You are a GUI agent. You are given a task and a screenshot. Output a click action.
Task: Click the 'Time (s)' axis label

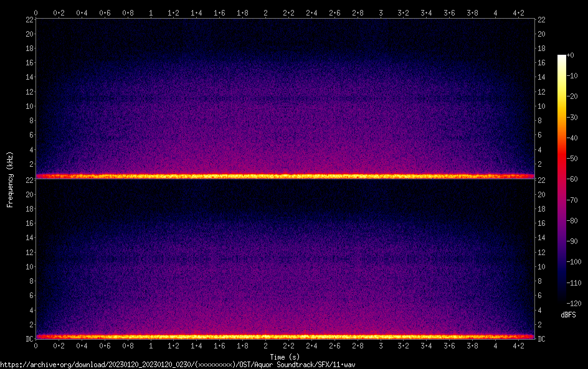pos(285,357)
